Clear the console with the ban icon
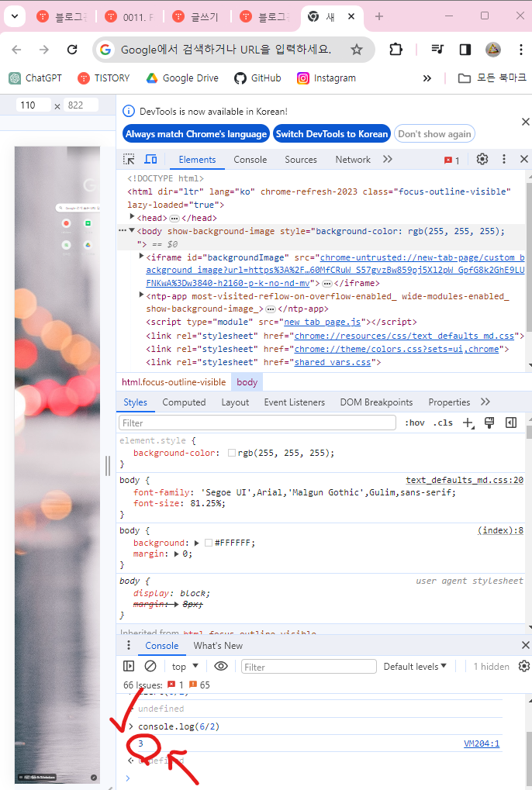The width and height of the screenshot is (532, 790). point(150,666)
